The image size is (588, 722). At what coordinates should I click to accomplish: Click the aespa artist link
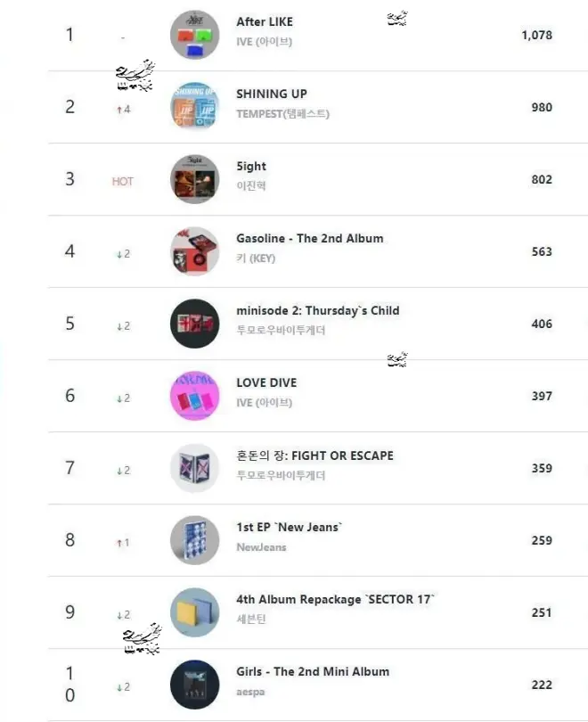tap(250, 692)
